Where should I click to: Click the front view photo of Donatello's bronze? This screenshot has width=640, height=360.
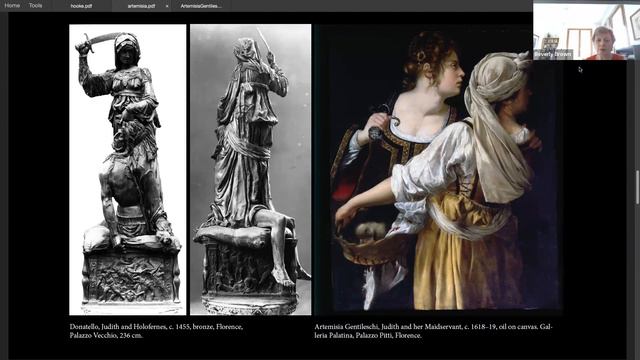tap(128, 169)
